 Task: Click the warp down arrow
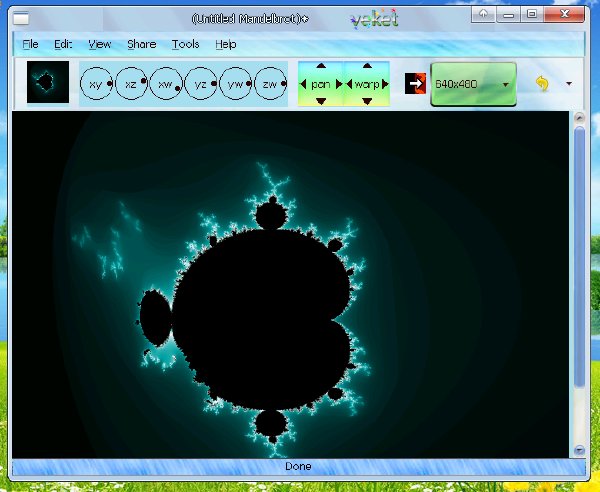point(367,101)
